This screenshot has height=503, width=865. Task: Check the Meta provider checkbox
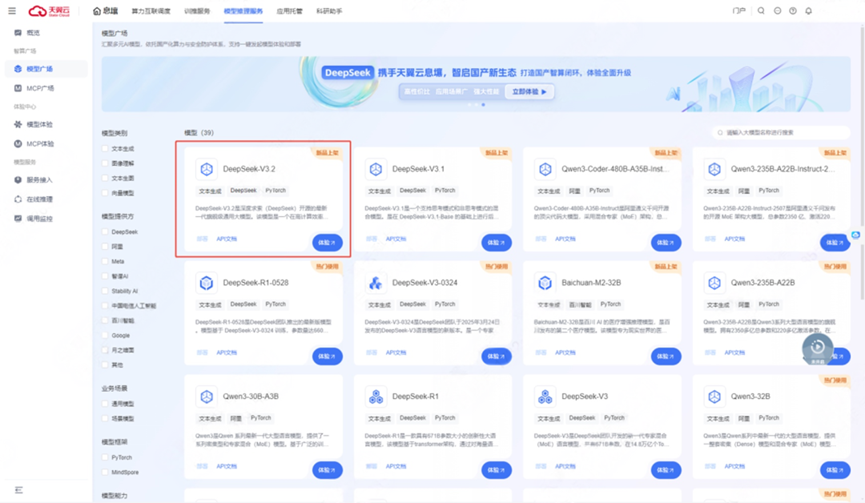[x=105, y=261]
